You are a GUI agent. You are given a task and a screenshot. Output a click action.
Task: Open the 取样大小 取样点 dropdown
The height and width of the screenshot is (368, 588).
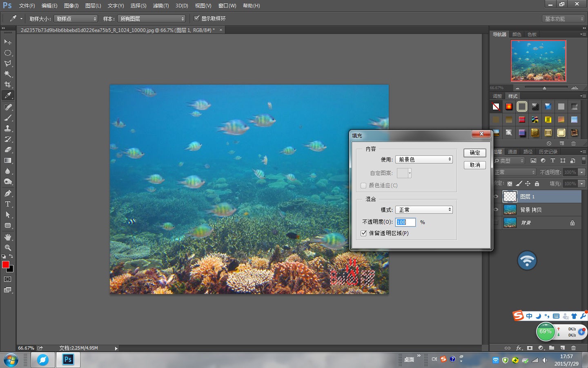76,19
